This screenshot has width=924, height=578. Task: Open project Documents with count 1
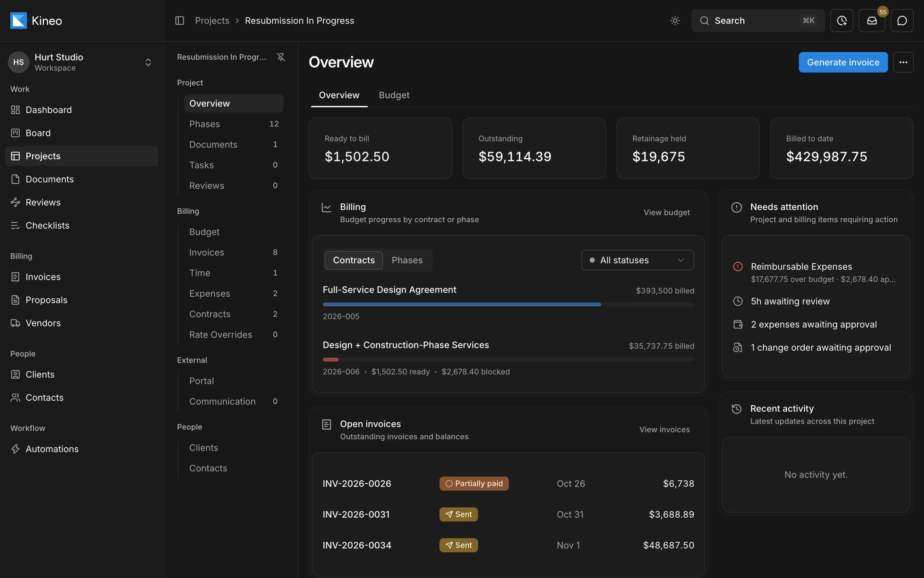234,144
